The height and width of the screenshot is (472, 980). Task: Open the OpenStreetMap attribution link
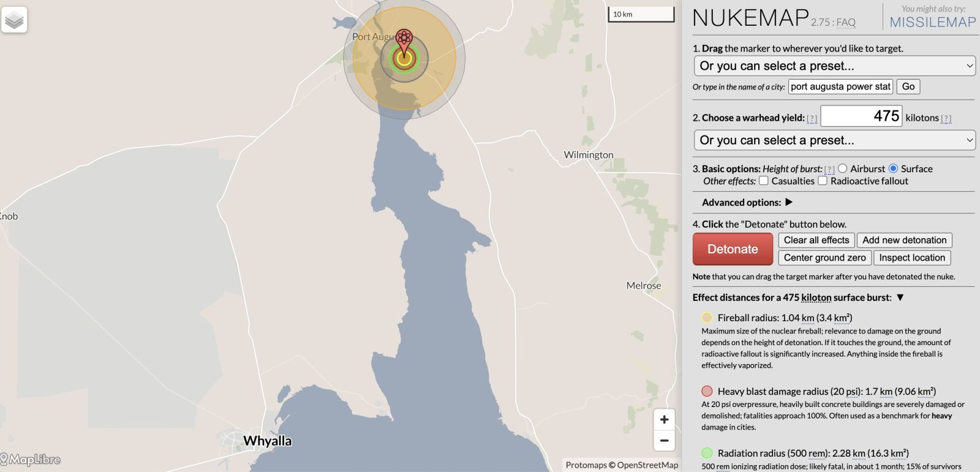pyautogui.click(x=647, y=465)
